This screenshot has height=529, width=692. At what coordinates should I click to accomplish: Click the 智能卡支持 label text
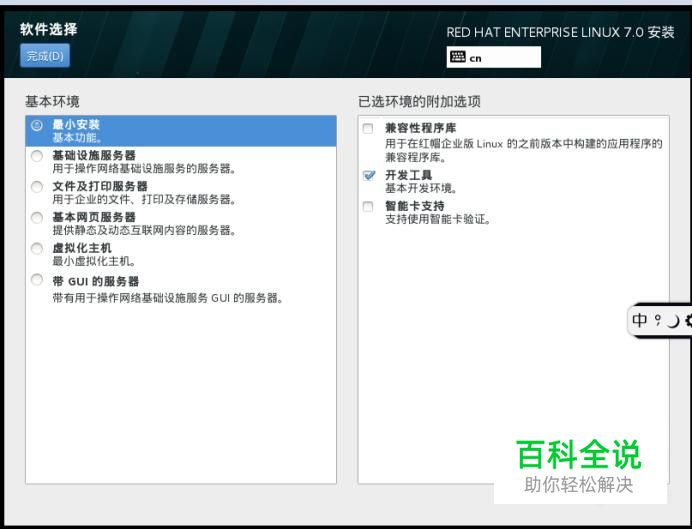[415, 206]
